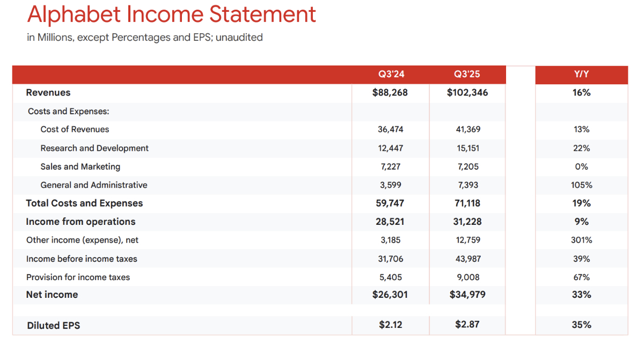Click the Total Costs and Expenses label
Image resolution: width=644 pixels, height=337 pixels.
point(84,203)
